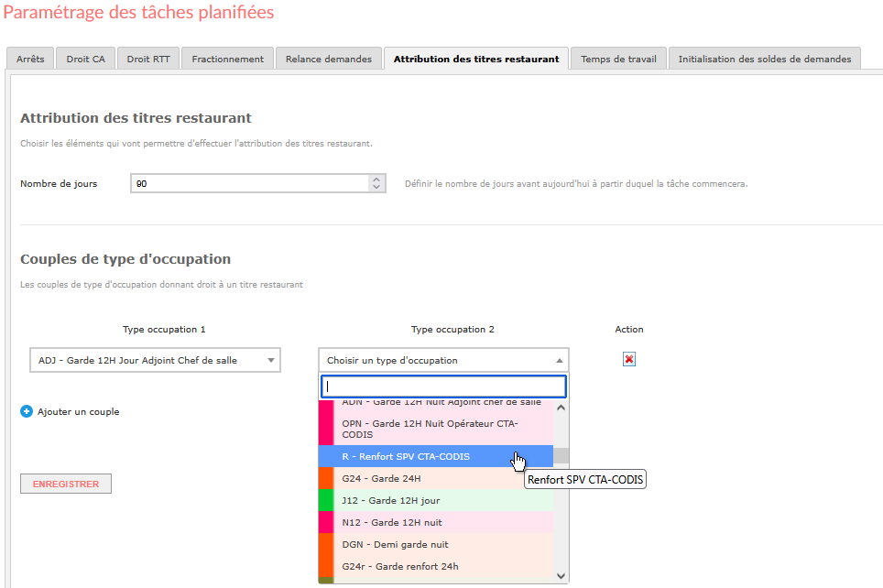This screenshot has height=588, width=883.
Task: Select J12 - Garde 12H jour option
Action: pos(436,500)
